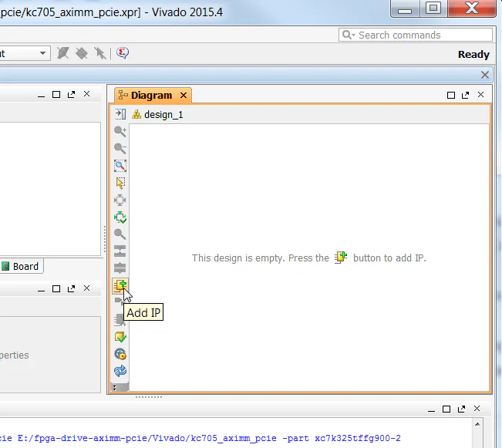Click the design_1 hierarchy icon
This screenshot has height=448, width=502.
tap(136, 114)
